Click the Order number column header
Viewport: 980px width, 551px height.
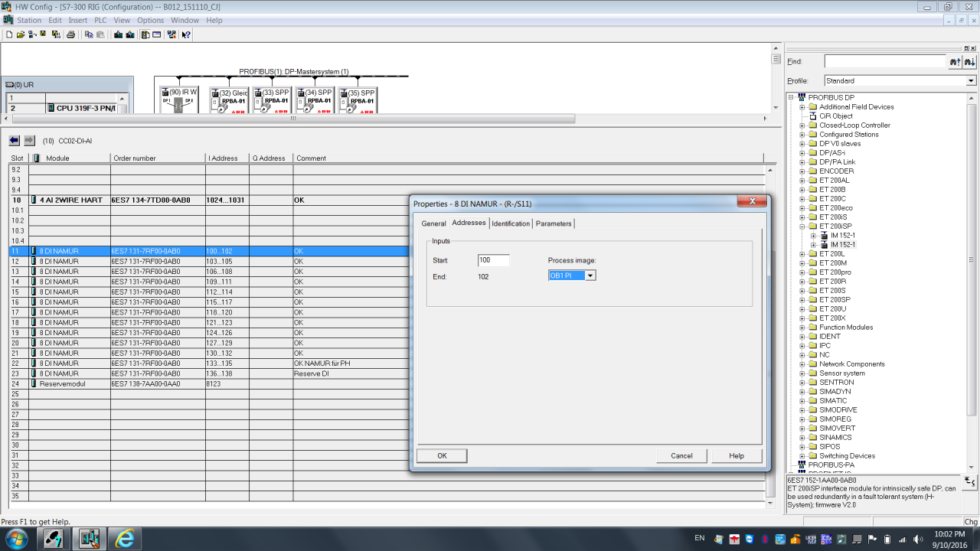pyautogui.click(x=158, y=158)
